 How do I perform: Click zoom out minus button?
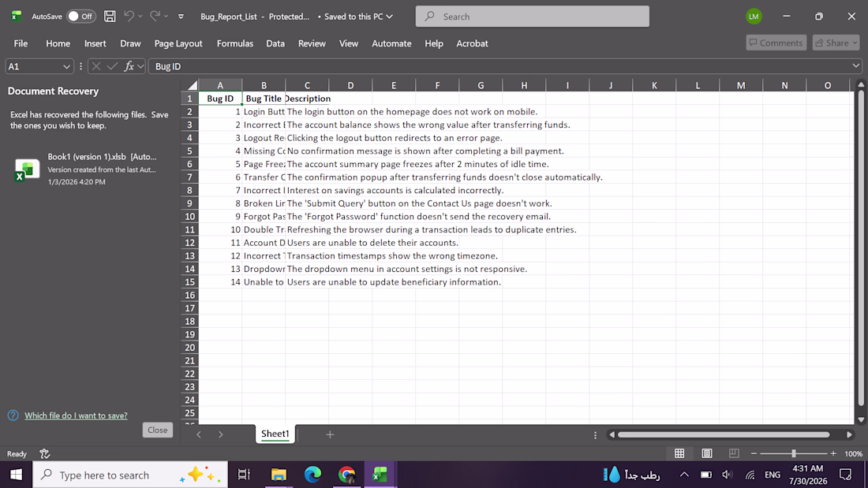[x=754, y=453]
